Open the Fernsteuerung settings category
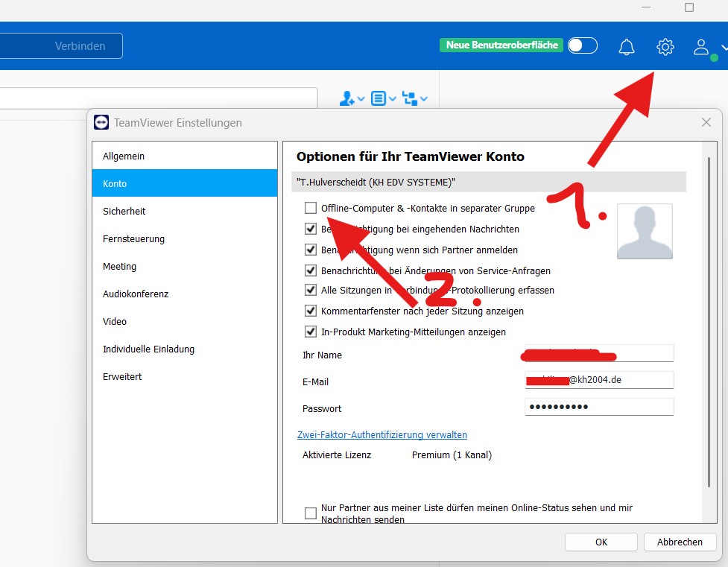The height and width of the screenshot is (567, 728). [185, 238]
